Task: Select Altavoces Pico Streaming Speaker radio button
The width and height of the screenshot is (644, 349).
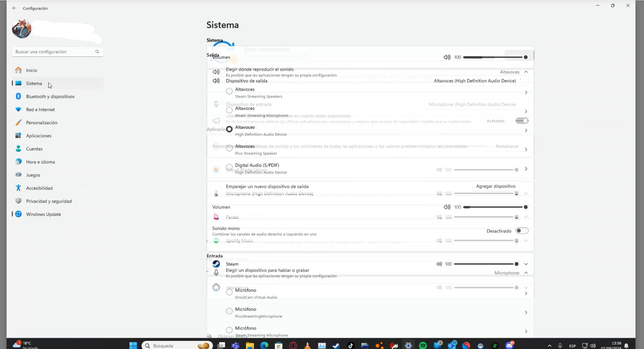Action: [229, 148]
